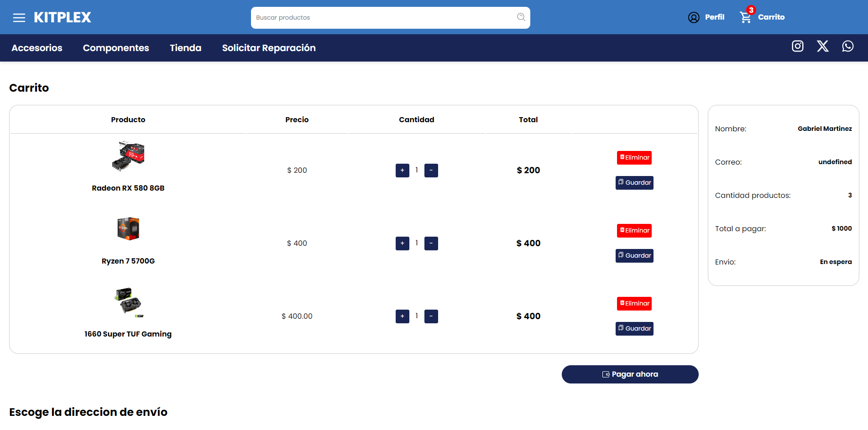Click the shopping cart icon

745,17
